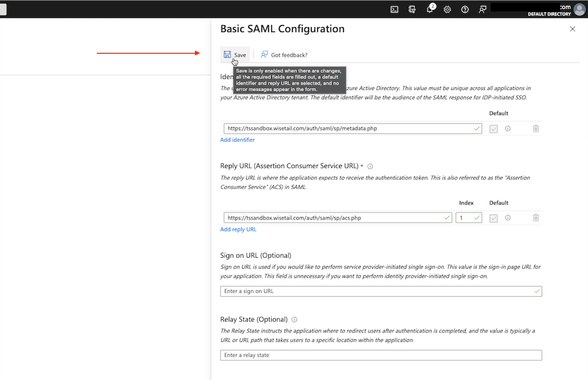
Task: Save the SAML configuration
Action: [x=235, y=54]
